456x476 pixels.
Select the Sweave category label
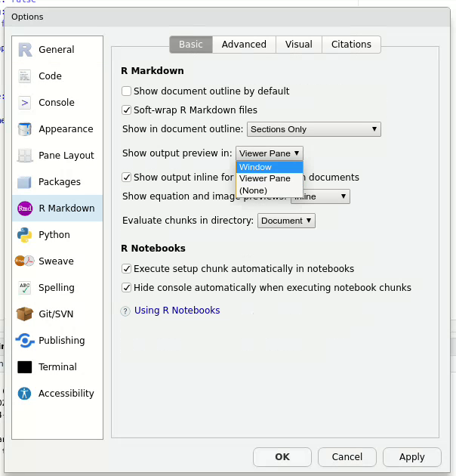point(56,261)
